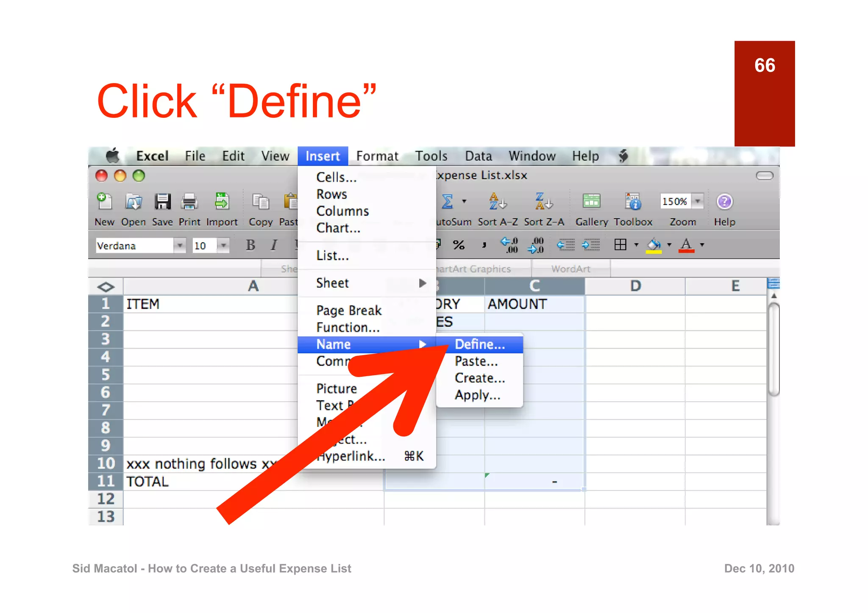Click the increase decimal icon

(x=509, y=245)
